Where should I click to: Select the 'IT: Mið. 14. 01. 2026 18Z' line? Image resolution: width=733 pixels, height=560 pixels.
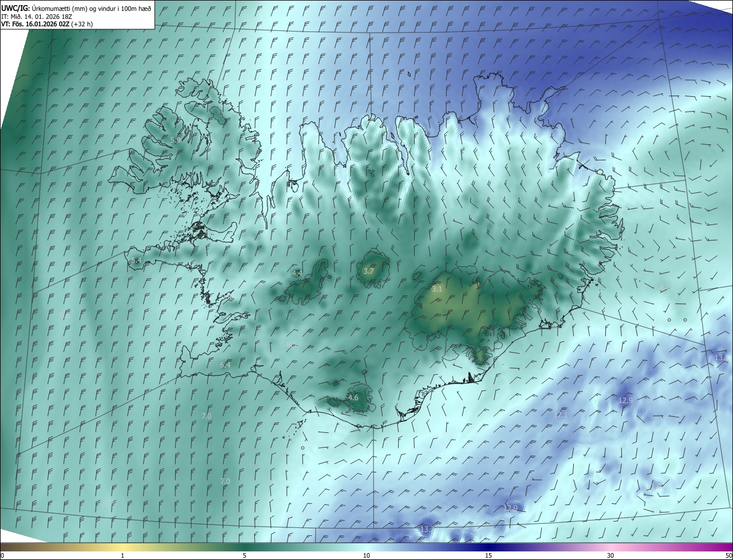click(x=37, y=16)
